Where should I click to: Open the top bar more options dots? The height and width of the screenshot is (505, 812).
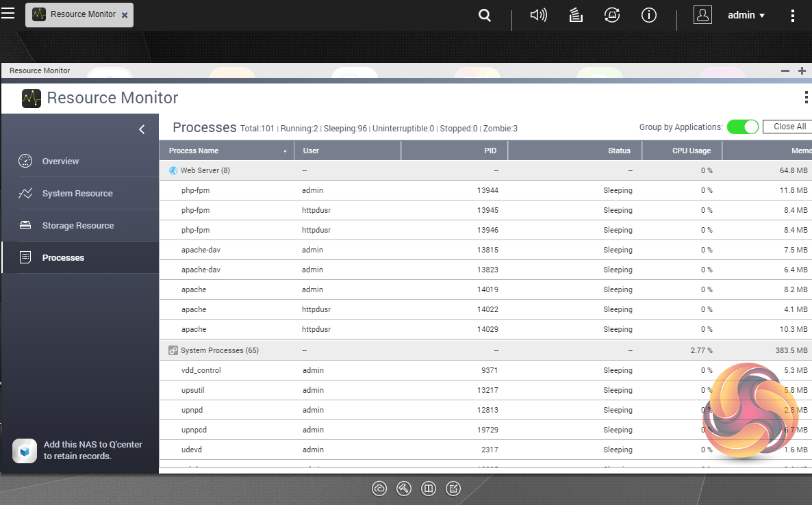coord(793,15)
